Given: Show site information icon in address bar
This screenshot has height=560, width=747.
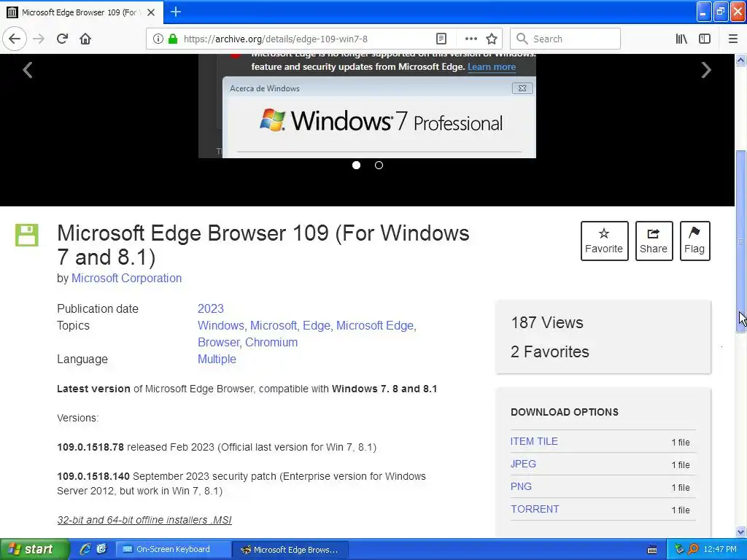Looking at the screenshot, I should (x=158, y=39).
